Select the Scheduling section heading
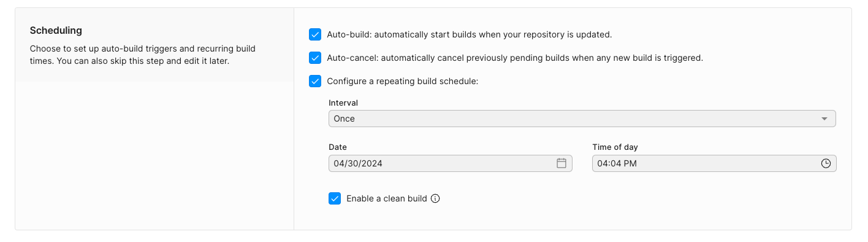 (x=56, y=30)
